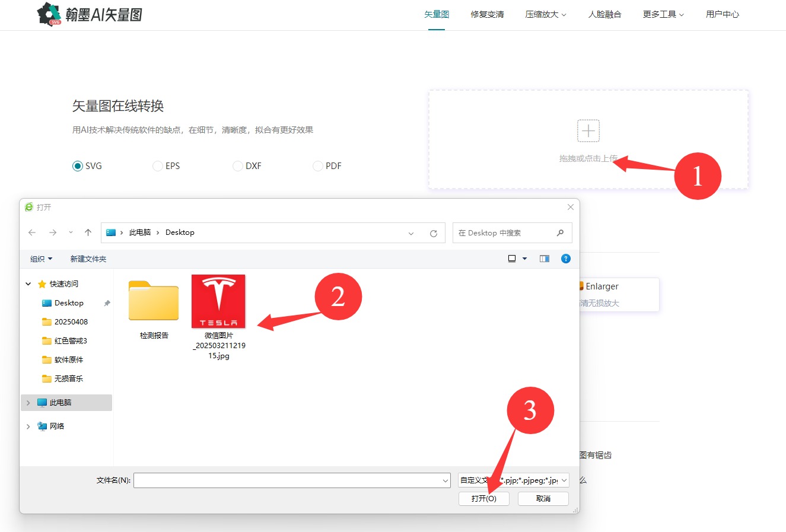
Task: Select the SVG radio button
Action: pyautogui.click(x=78, y=166)
